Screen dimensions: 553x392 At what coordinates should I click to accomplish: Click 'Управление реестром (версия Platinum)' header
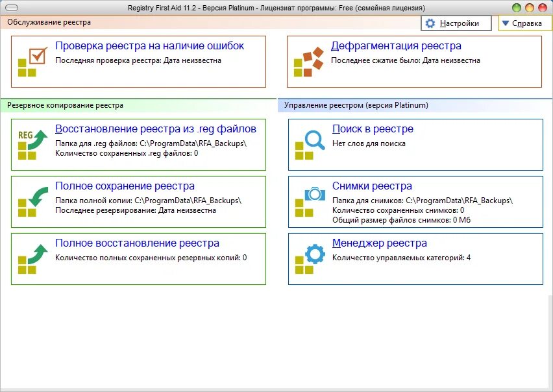click(356, 105)
